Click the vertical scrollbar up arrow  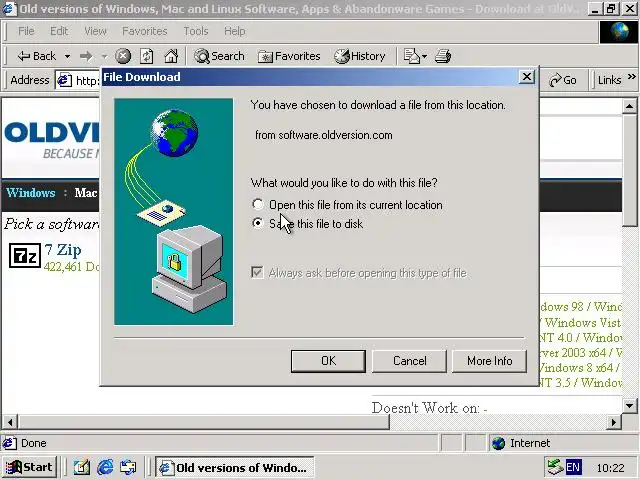[x=629, y=107]
